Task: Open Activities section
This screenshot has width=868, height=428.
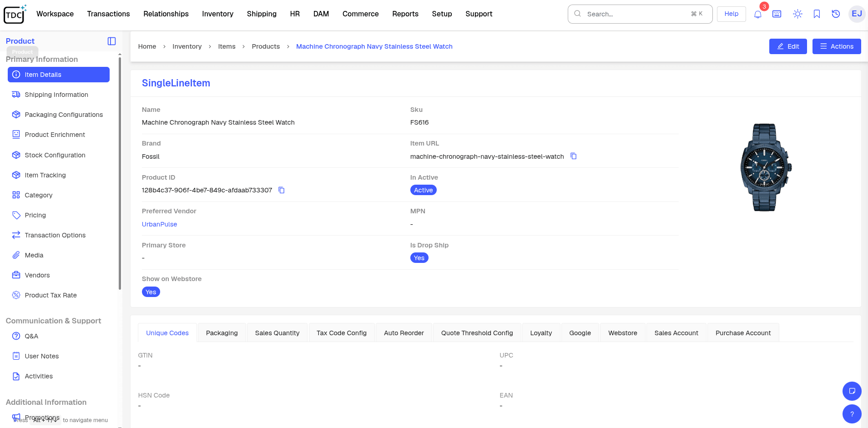Action: coord(59,376)
